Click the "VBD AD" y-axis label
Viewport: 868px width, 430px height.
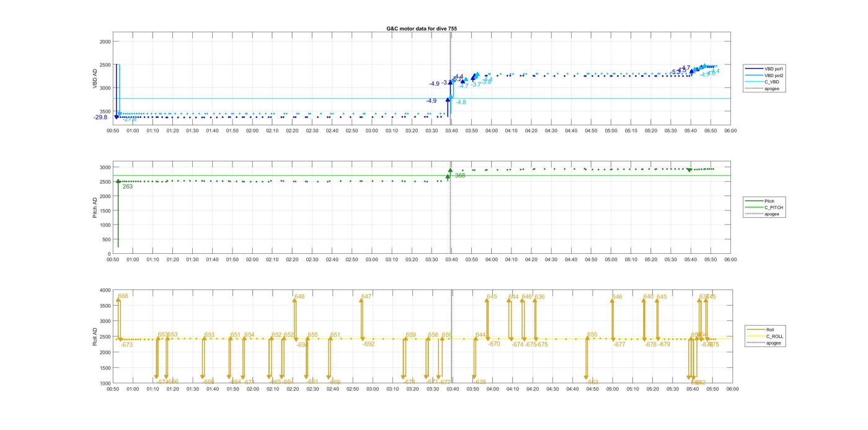(x=95, y=79)
